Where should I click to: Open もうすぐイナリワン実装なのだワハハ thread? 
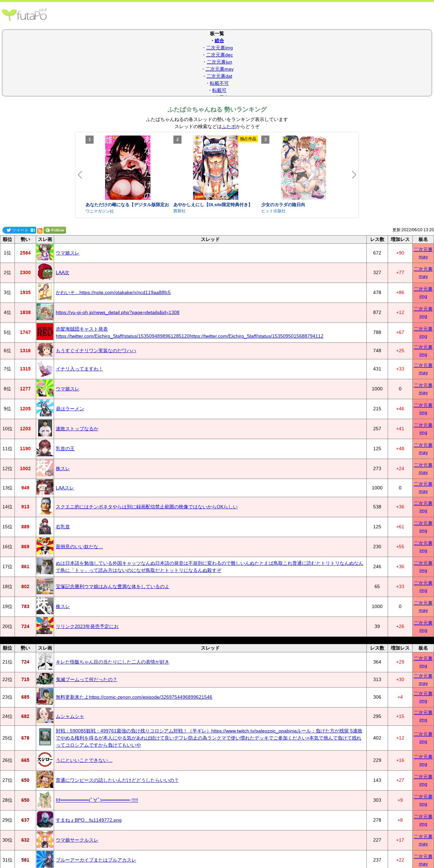click(96, 351)
